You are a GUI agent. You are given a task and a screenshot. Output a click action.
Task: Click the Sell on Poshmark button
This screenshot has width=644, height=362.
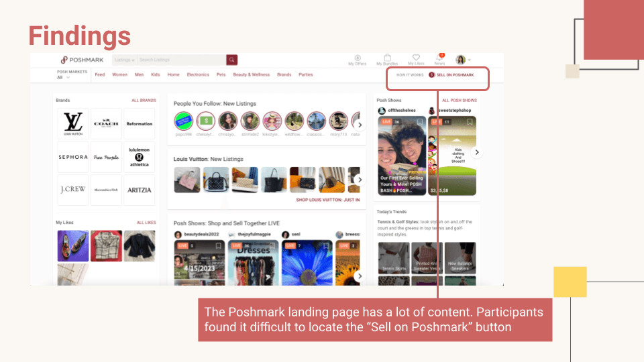point(451,75)
